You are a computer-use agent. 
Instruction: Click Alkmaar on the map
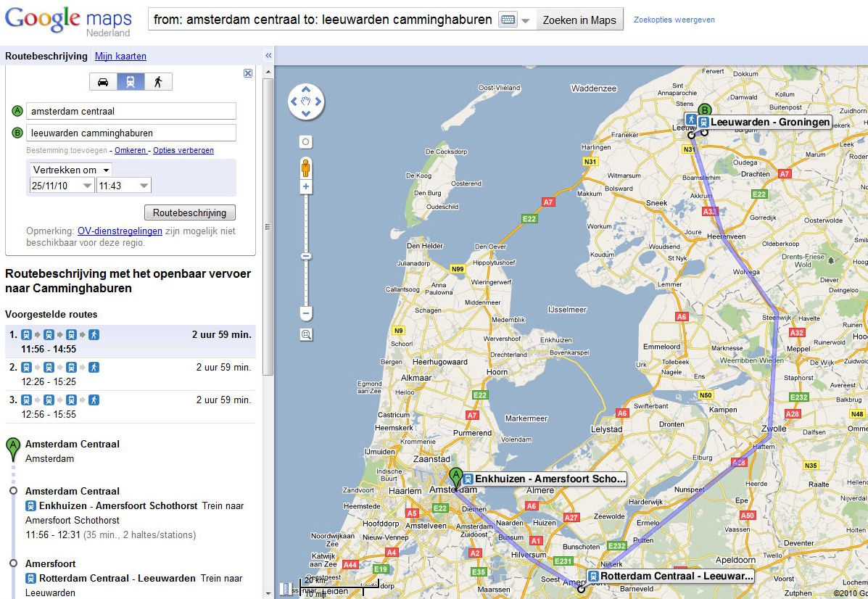click(x=416, y=378)
